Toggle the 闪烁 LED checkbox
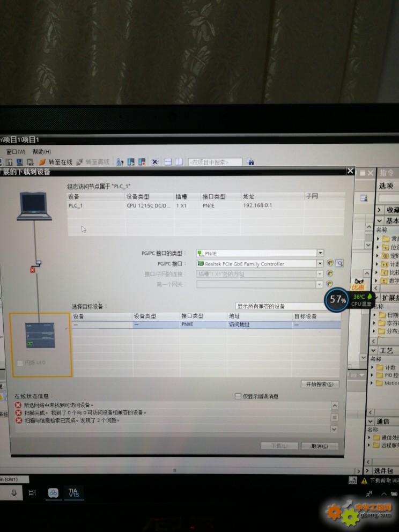This screenshot has width=399, height=532. 20,363
